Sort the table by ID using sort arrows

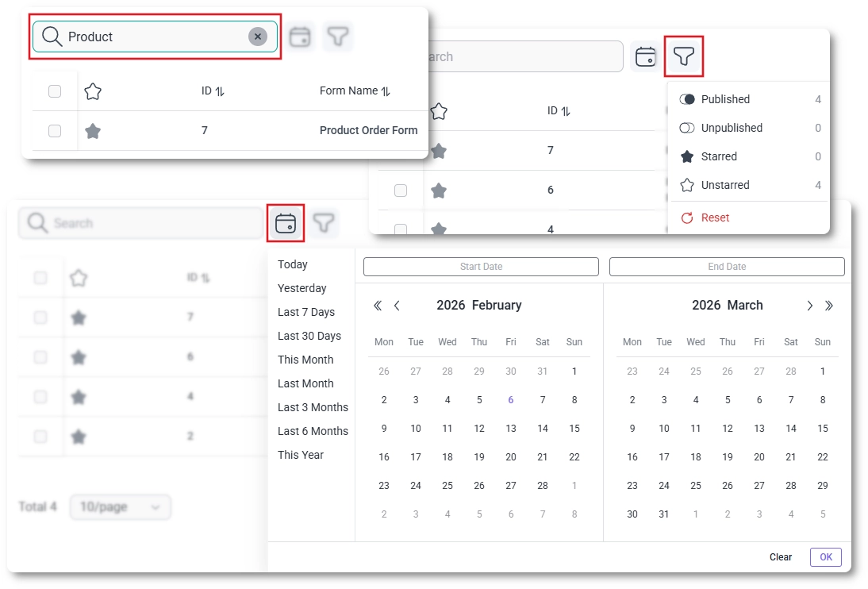click(x=221, y=90)
